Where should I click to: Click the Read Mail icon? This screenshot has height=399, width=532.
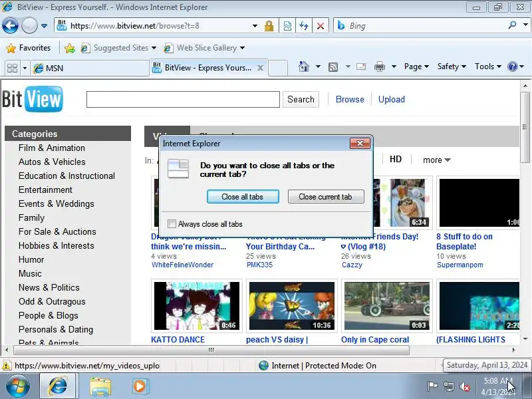tap(361, 66)
